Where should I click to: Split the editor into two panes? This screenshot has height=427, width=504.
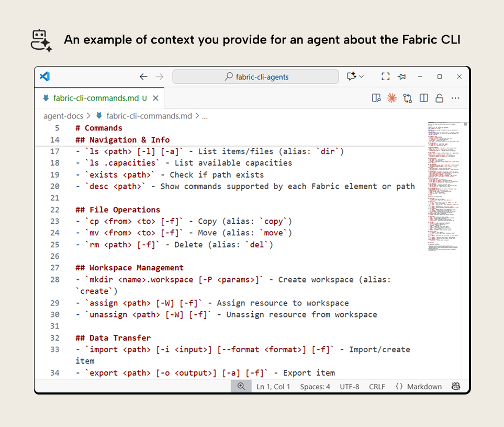click(423, 98)
